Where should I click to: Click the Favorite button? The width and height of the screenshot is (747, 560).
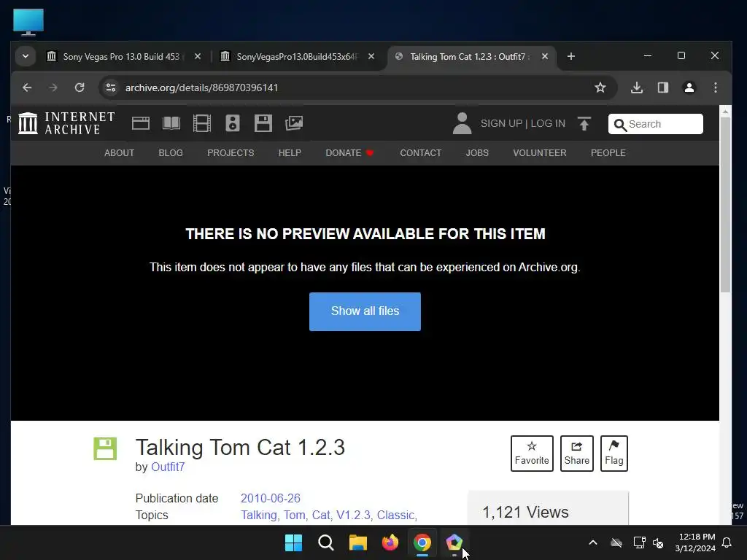[x=532, y=454]
